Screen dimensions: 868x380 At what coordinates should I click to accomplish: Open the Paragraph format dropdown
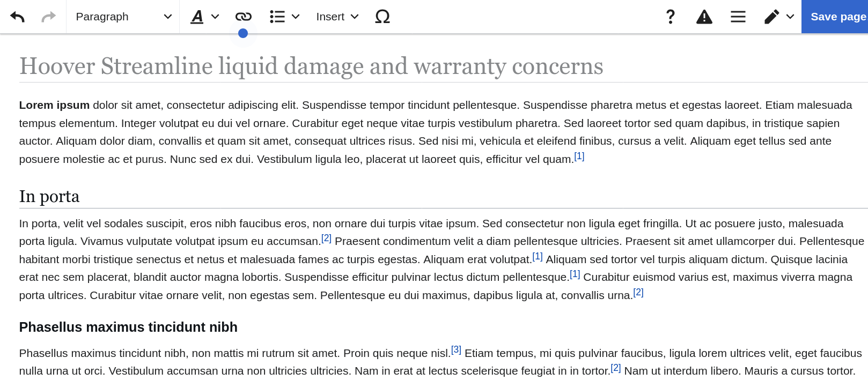pyautogui.click(x=123, y=17)
